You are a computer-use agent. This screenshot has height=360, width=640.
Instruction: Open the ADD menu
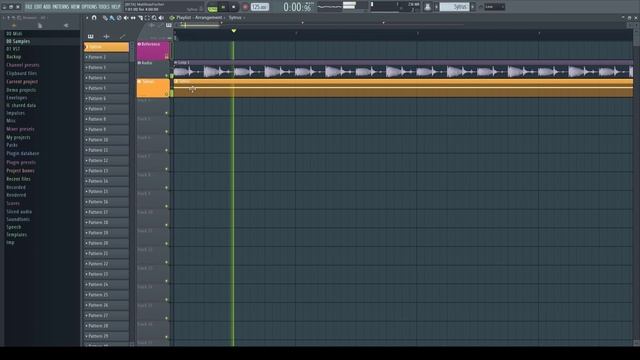click(x=47, y=7)
